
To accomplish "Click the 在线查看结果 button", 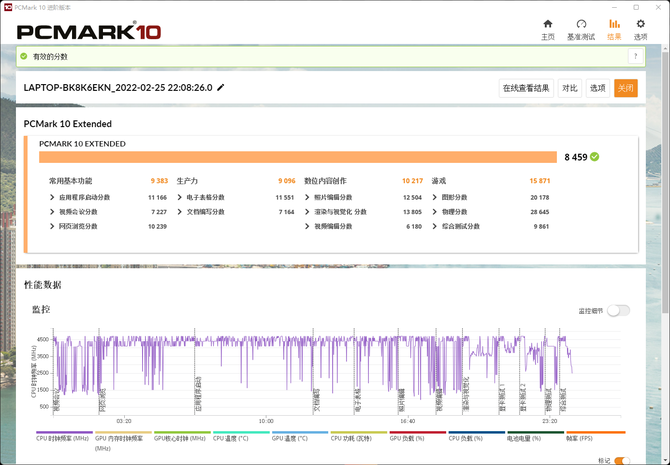I will click(526, 88).
